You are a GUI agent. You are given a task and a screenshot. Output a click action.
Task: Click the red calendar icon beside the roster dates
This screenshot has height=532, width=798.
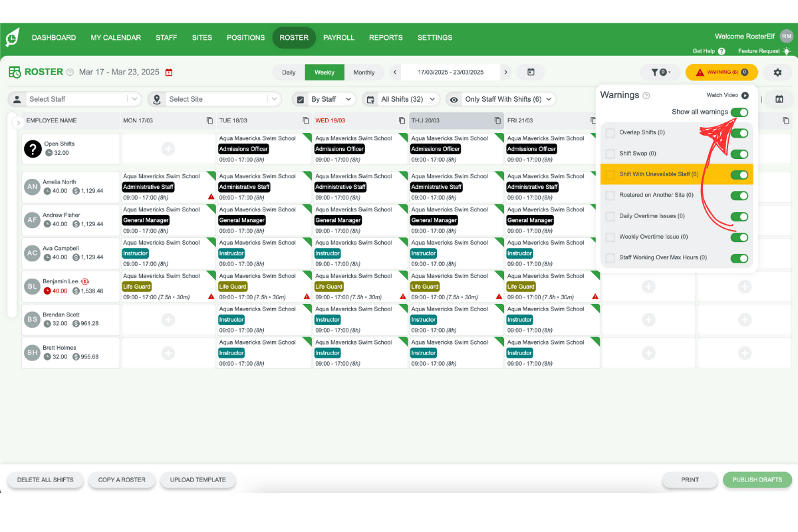(x=169, y=72)
